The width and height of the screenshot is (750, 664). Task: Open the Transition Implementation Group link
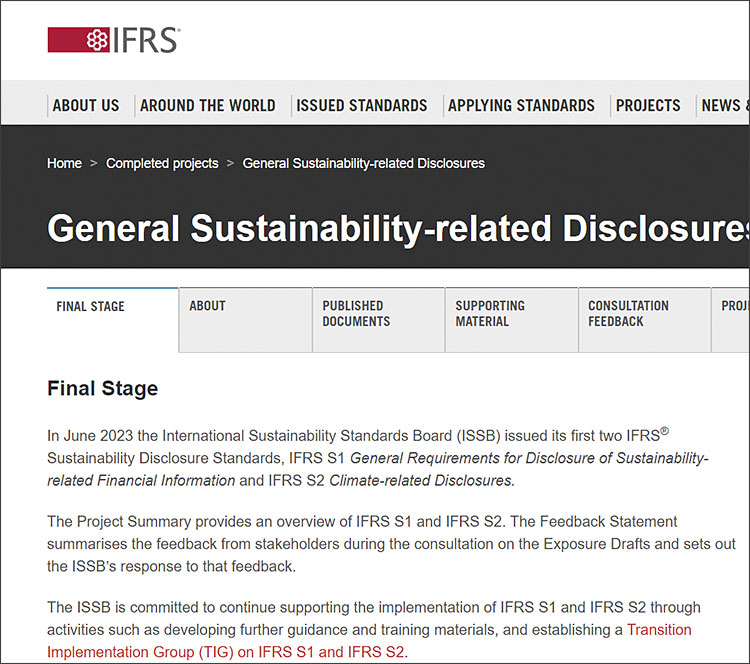pos(369,641)
